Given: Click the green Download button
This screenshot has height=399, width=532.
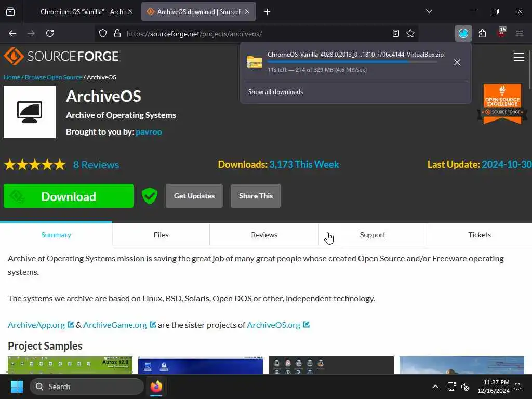Looking at the screenshot, I should pos(69,196).
